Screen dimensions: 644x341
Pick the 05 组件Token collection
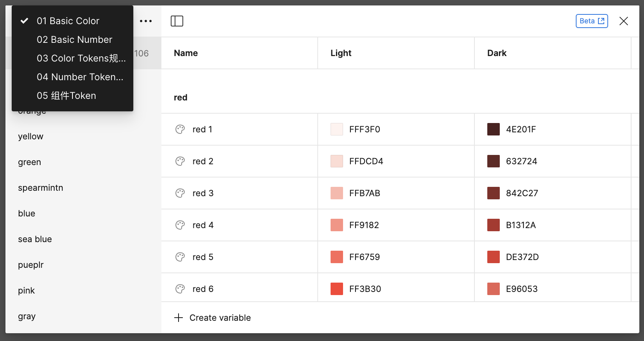66,96
